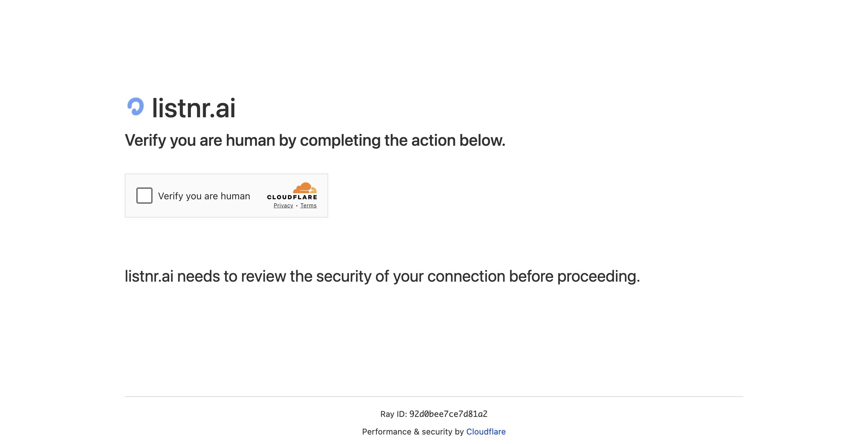Click the "completing the action below" heading

click(x=402, y=140)
